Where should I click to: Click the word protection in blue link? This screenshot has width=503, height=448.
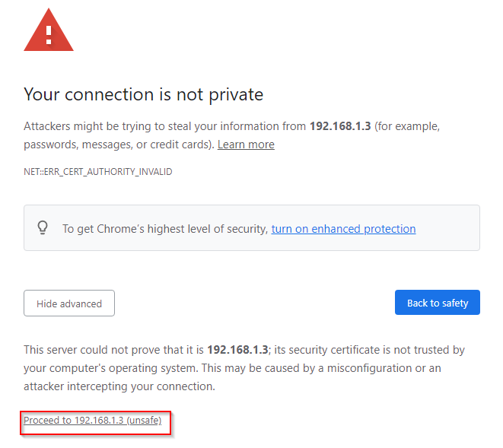(390, 229)
